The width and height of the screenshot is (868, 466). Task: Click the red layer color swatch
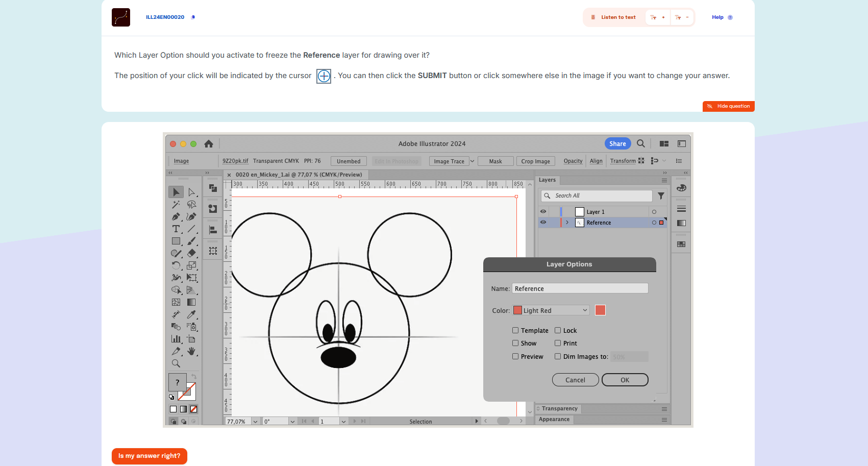pyautogui.click(x=600, y=310)
